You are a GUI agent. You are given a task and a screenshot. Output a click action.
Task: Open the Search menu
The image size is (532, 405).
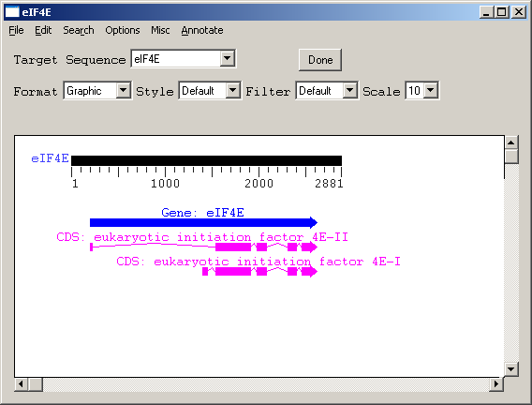[x=79, y=31]
